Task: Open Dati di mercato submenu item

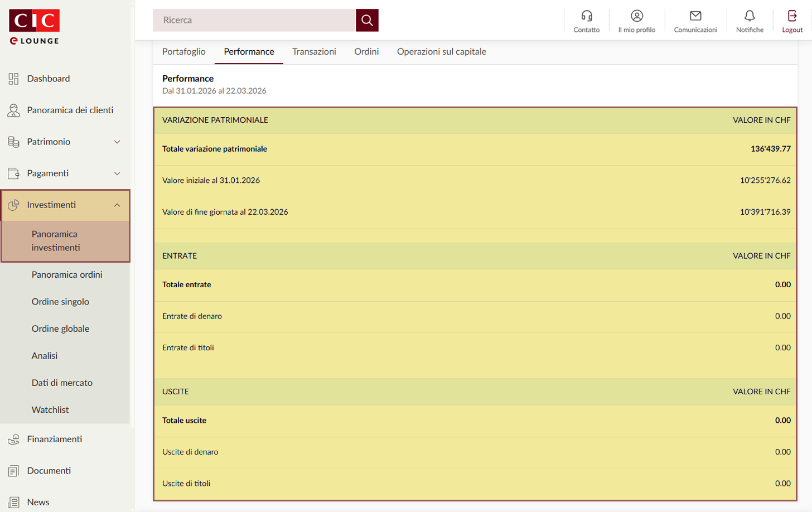Action: 62,383
